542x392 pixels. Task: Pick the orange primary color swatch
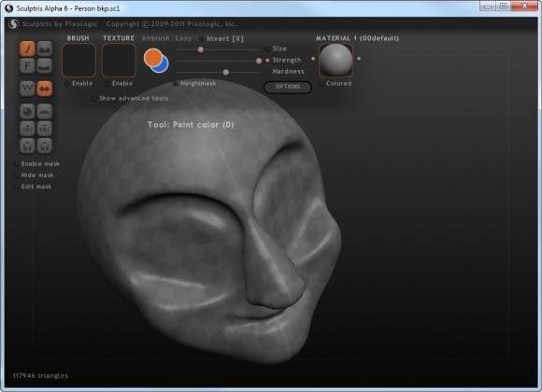(152, 57)
